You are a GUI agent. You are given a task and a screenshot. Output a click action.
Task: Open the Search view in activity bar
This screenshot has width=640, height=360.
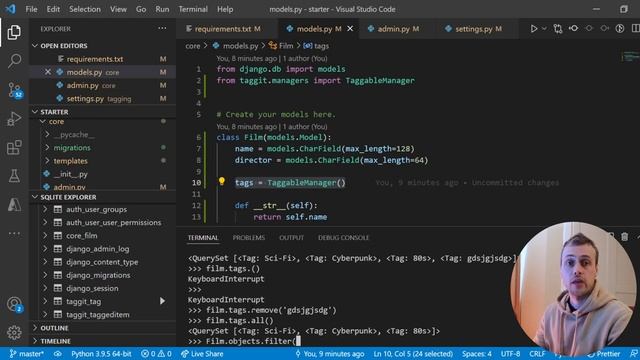[x=14, y=61]
